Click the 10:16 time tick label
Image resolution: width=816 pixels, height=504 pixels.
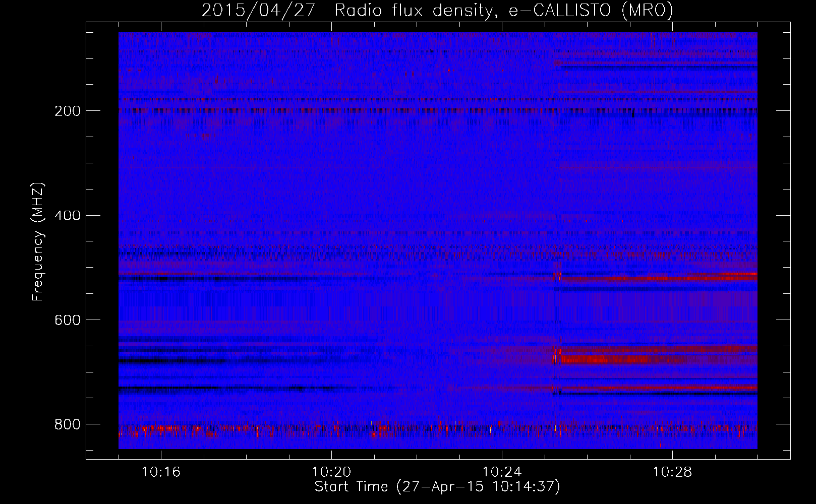click(x=161, y=472)
